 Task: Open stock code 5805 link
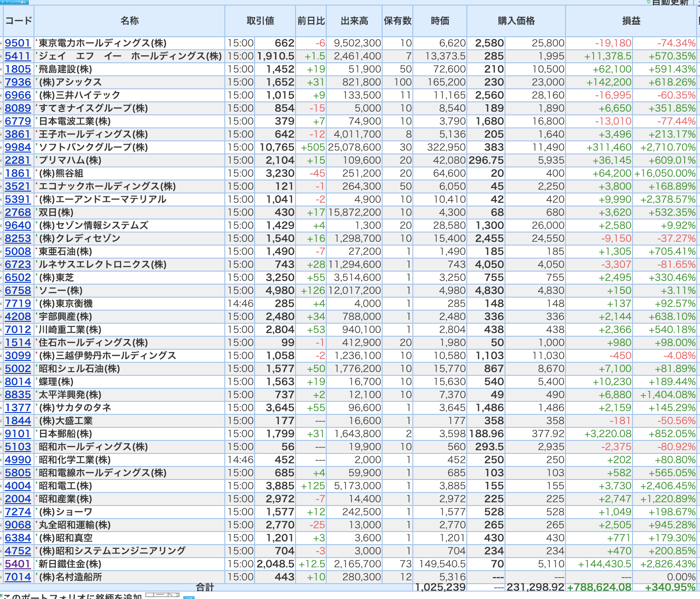coord(18,473)
